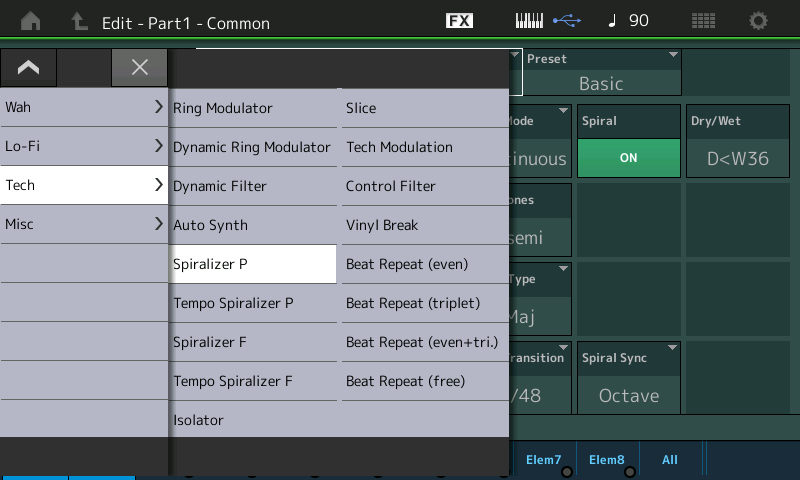This screenshot has height=480, width=800.
Task: Expand the Lo-Fi effect category
Action: coord(84,146)
